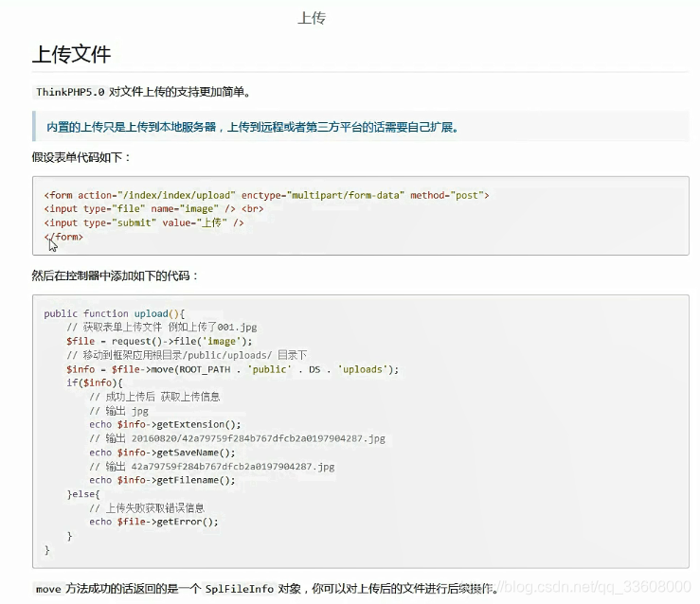Click the '}else{' line

click(x=83, y=494)
